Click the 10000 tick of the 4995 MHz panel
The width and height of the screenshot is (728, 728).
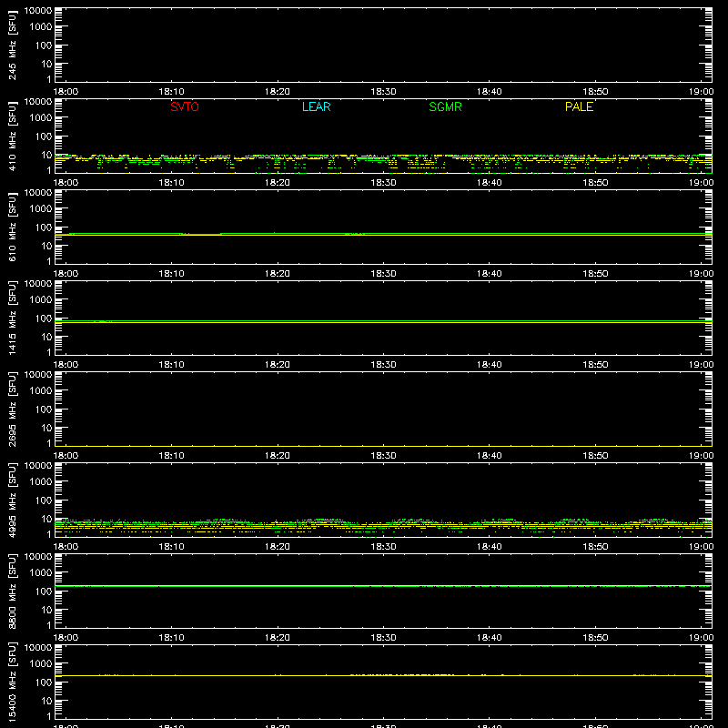click(x=38, y=466)
